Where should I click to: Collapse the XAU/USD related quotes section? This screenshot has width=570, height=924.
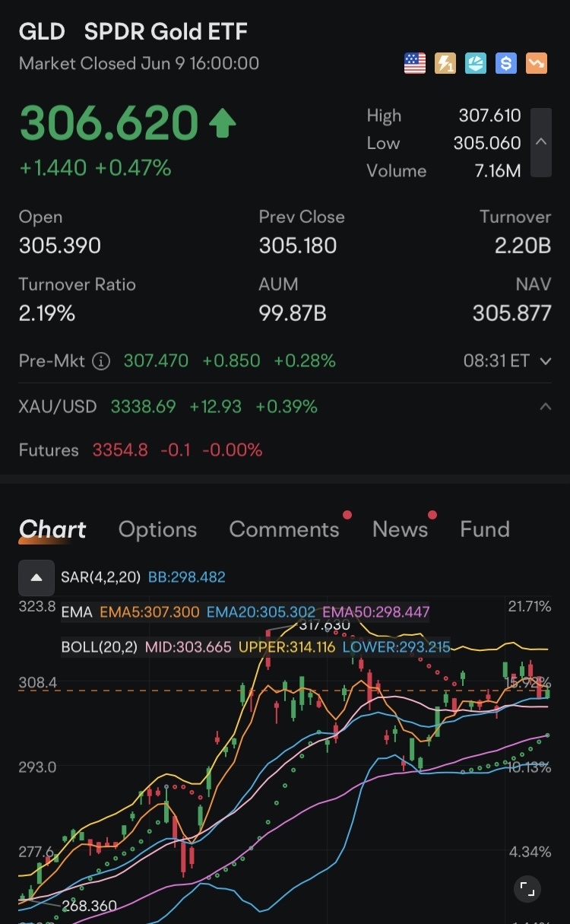pos(545,407)
